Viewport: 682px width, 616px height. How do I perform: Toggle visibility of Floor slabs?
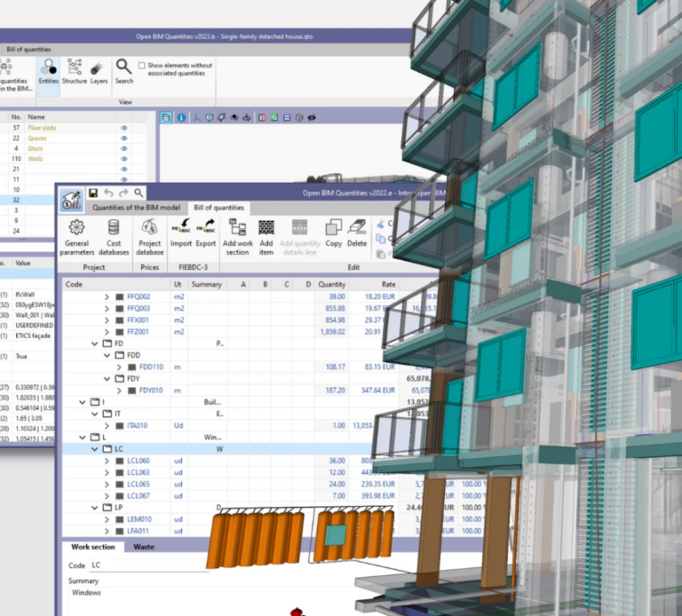(124, 129)
